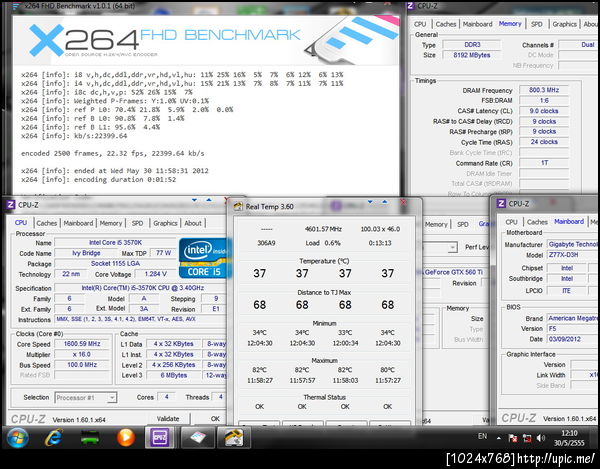Open the About tab in bottom-left CPU-Z

coord(193,223)
